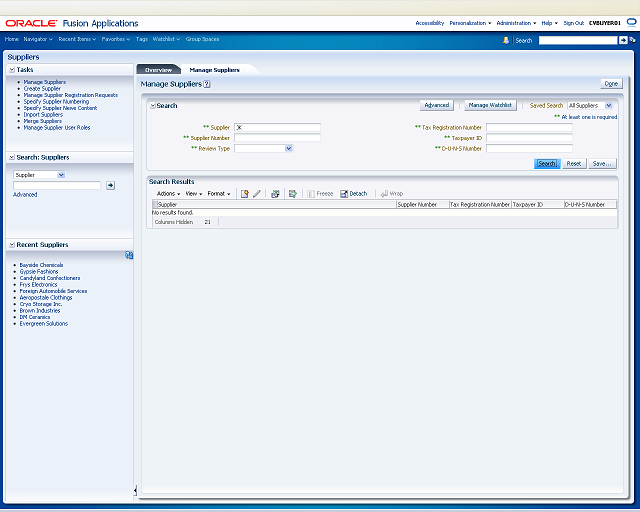Click the refresh icon in Recent Suppliers panel
The image size is (640, 512).
pyautogui.click(x=129, y=255)
